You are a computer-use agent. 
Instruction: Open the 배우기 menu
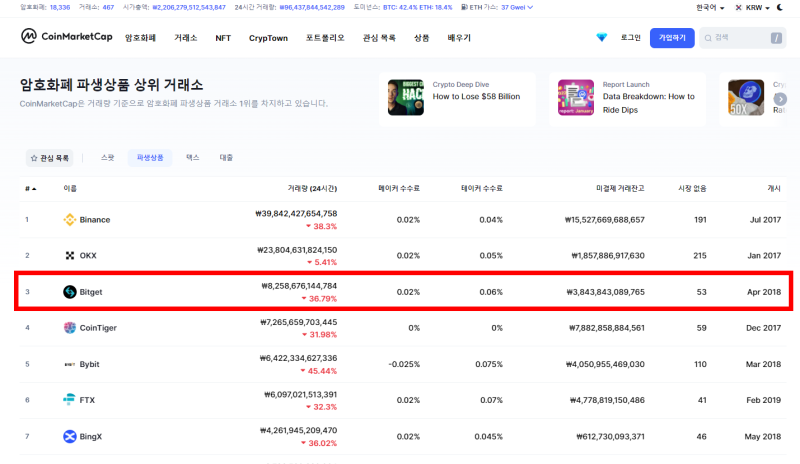459,38
